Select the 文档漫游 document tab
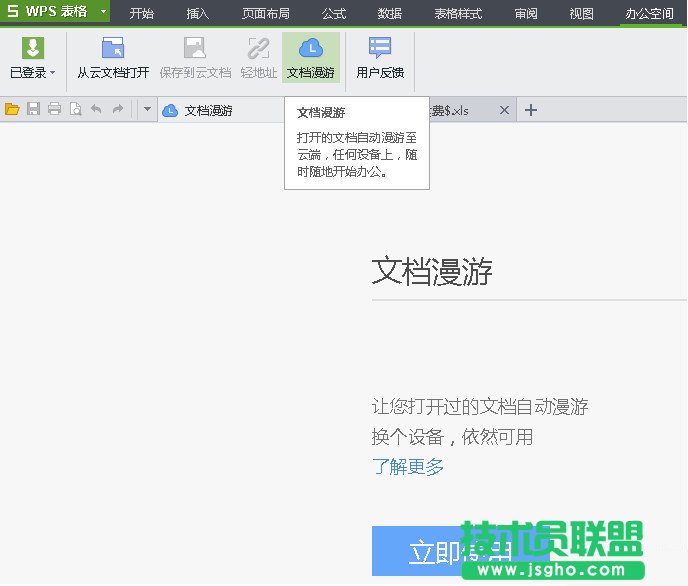The width and height of the screenshot is (688, 586). (x=208, y=111)
